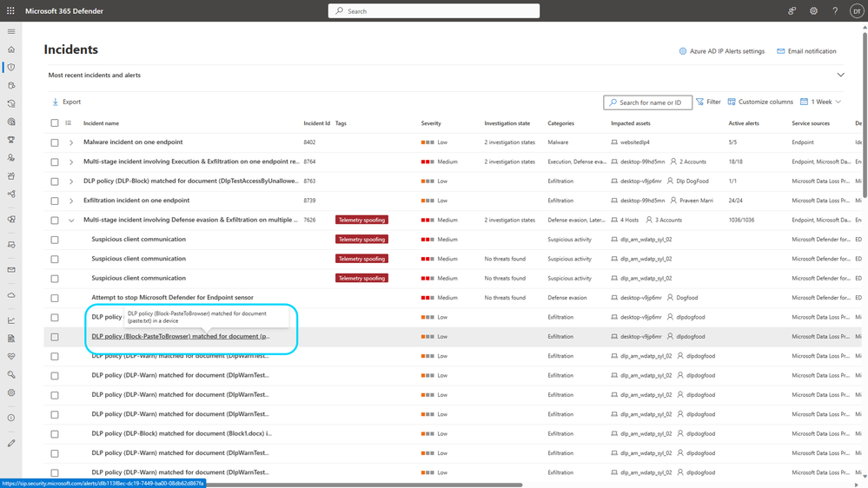The image size is (868, 488).
Task: Click the pencil customize navigation icon
Action: pyautogui.click(x=11, y=443)
